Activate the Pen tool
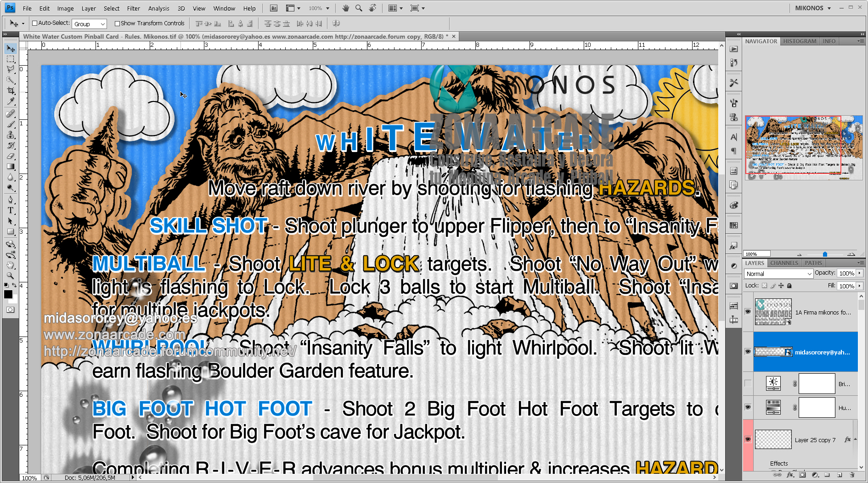Screen dimensions: 868x483 [x=11, y=200]
